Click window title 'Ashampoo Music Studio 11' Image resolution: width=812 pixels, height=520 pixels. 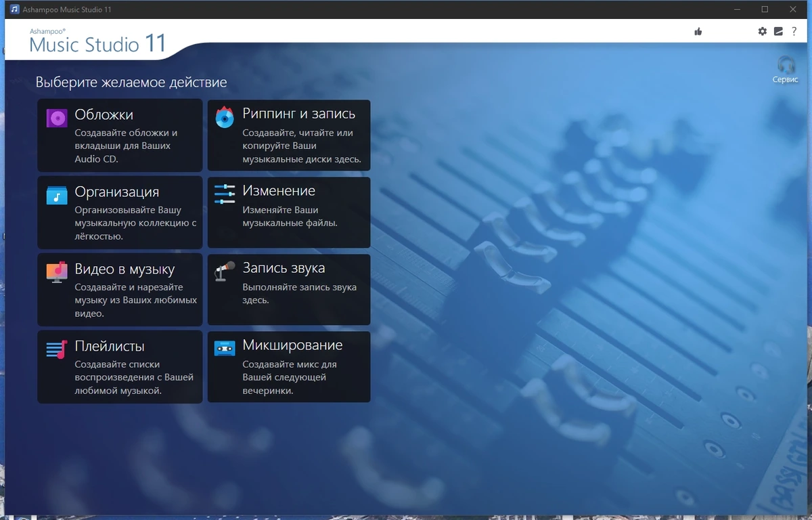68,9
